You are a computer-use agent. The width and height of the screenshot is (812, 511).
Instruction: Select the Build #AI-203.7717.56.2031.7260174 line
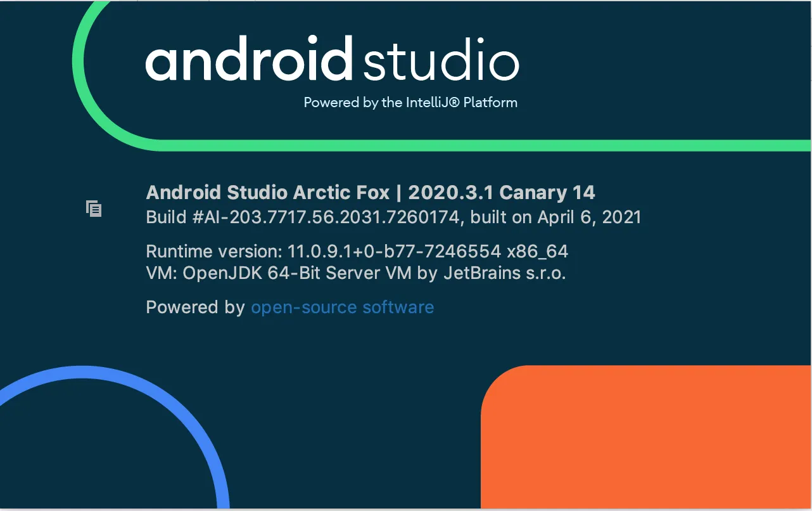click(x=393, y=217)
